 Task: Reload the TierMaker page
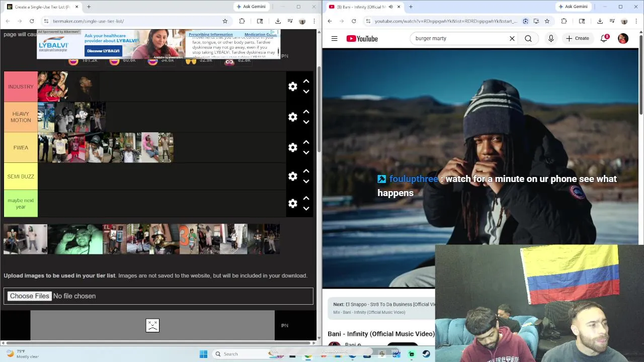[x=32, y=21]
